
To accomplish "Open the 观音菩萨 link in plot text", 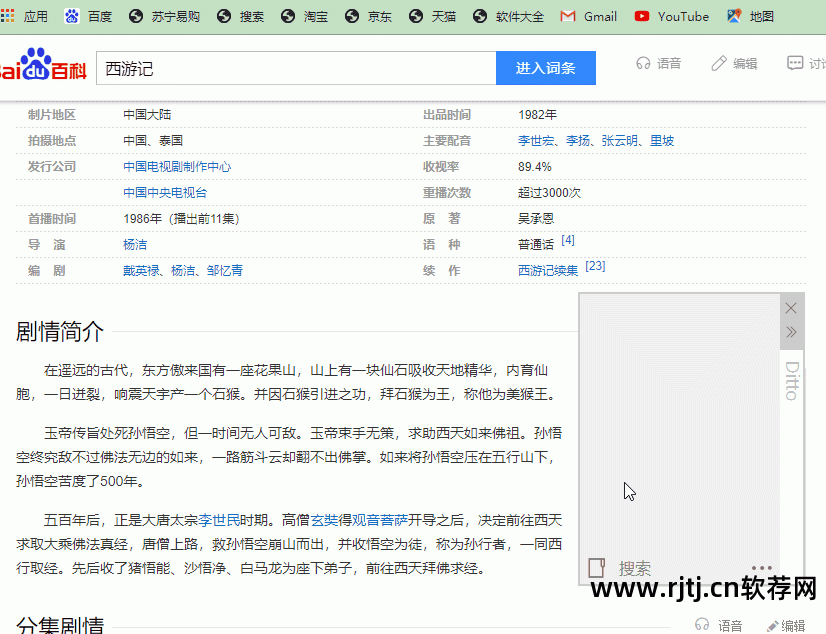I will 380,520.
